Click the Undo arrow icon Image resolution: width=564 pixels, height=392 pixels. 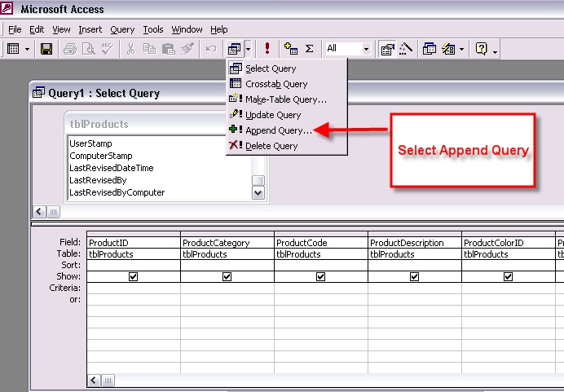click(211, 49)
